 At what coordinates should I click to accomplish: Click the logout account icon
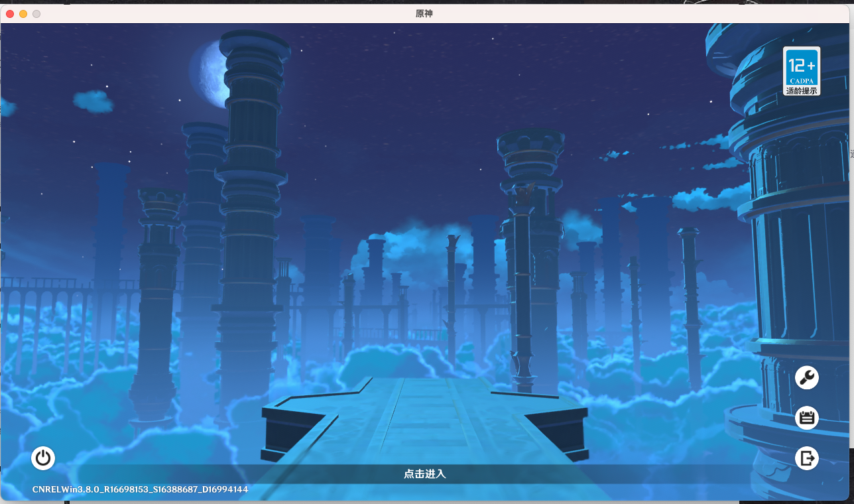pyautogui.click(x=806, y=458)
